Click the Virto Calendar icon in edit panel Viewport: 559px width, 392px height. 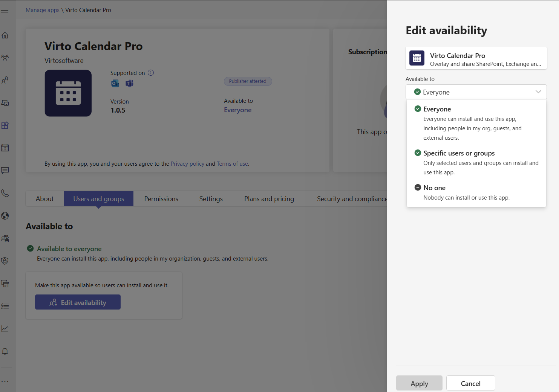point(417,58)
